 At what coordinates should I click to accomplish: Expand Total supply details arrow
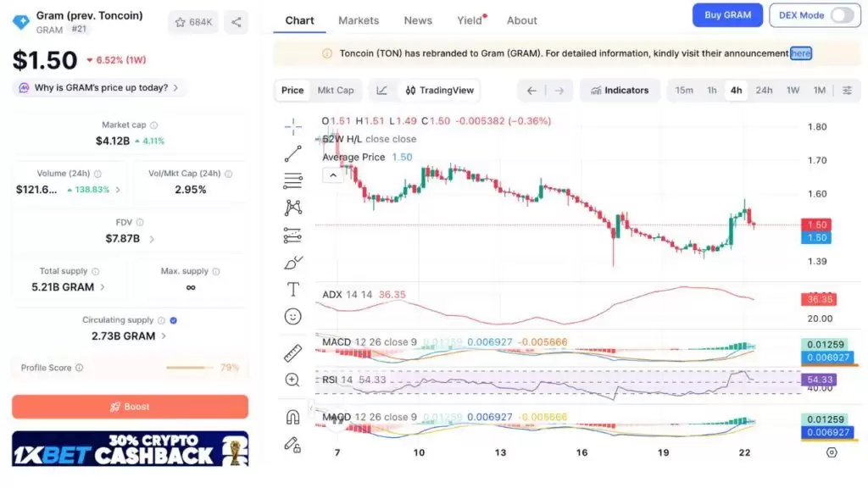tap(103, 287)
